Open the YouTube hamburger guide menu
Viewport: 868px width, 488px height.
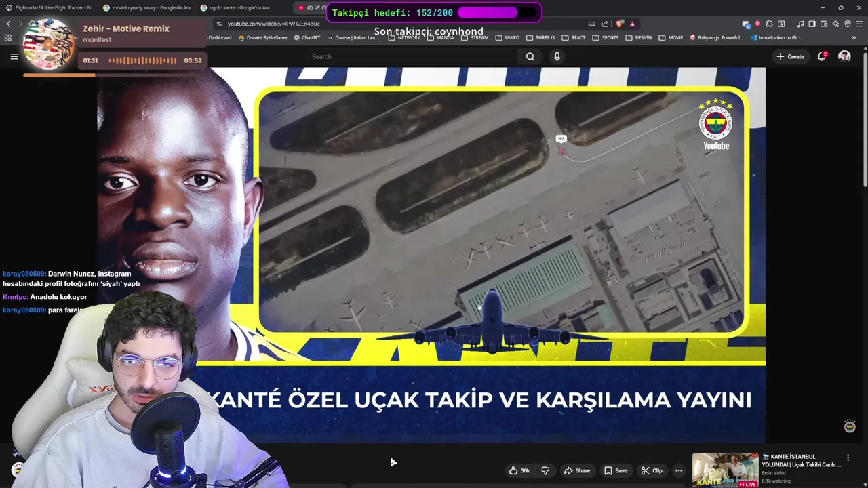[x=14, y=56]
